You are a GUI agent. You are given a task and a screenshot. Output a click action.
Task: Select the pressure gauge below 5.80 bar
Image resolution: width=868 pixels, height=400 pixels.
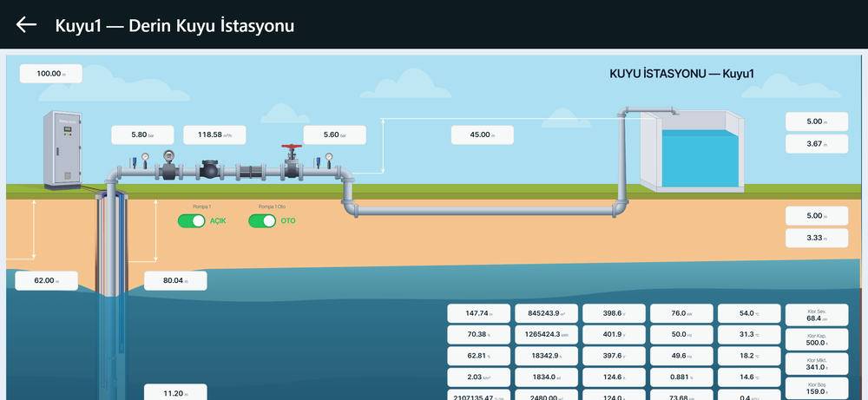(x=145, y=160)
